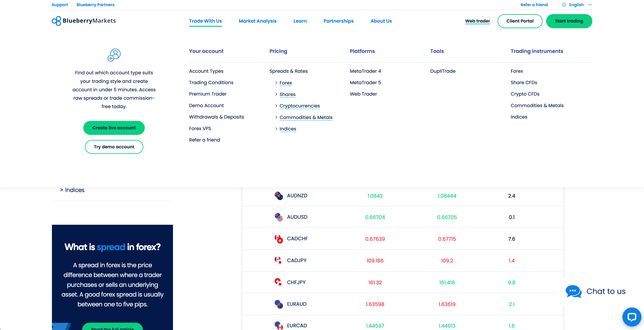Open the Trade With Us menu
644x330 pixels.
[x=205, y=21]
